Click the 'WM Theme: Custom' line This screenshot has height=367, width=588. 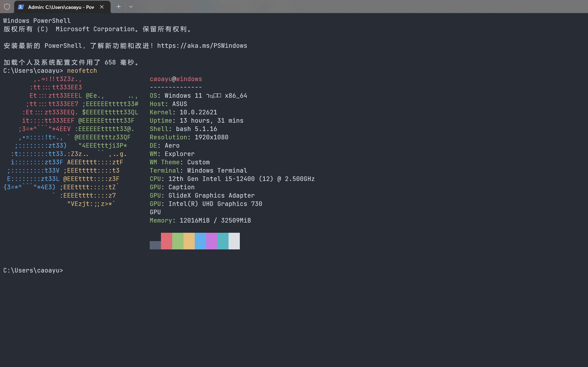(180, 162)
